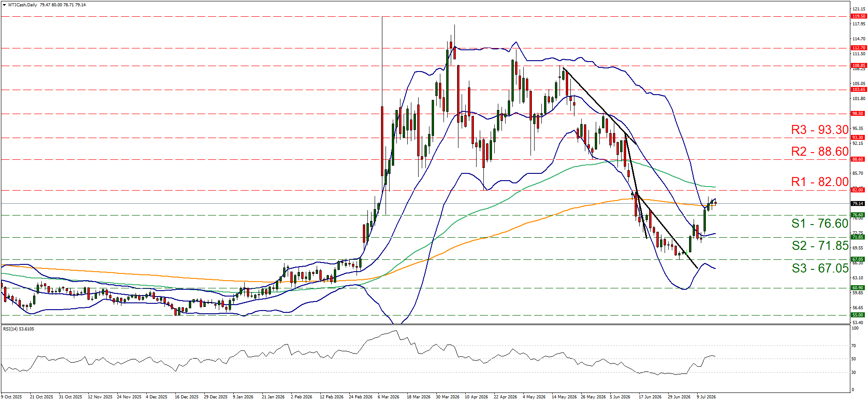
Task: Select the 93.30 red price tag
Action: click(858, 138)
